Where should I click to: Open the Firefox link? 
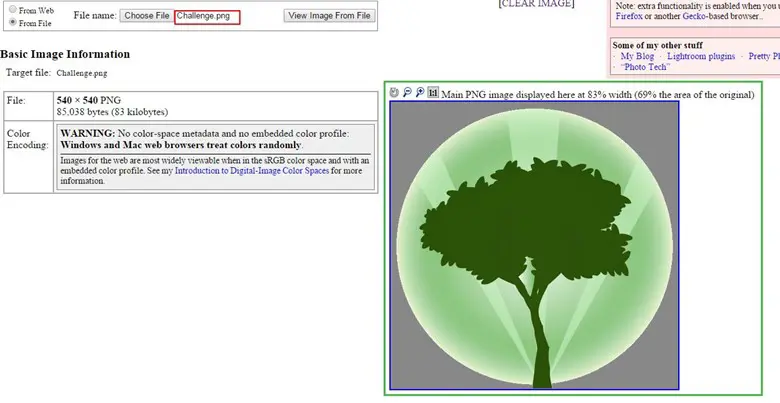click(x=629, y=16)
